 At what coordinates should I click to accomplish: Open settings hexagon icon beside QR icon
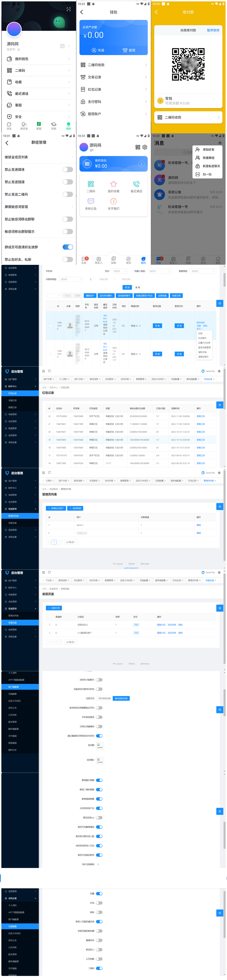pos(145,147)
